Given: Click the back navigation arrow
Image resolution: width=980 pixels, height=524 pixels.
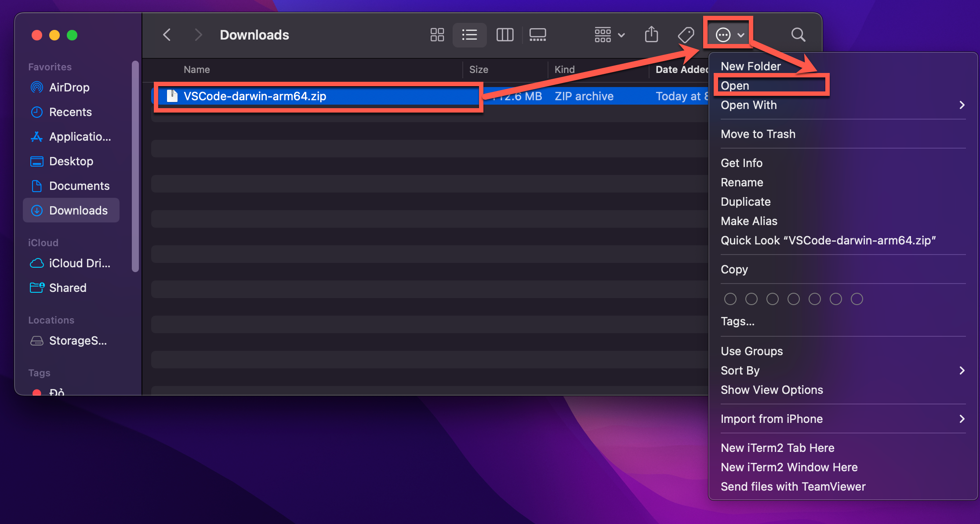Looking at the screenshot, I should point(168,36).
